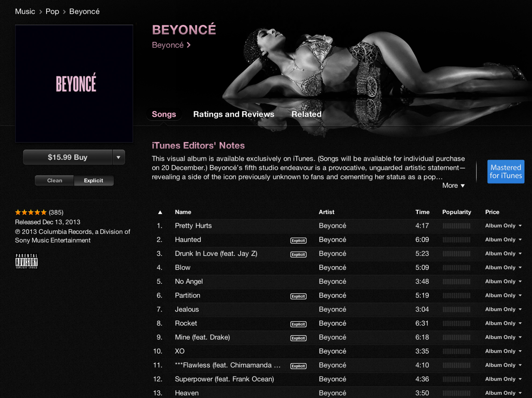Screen dimensions: 532x398
Task: Click the Explicit badge on Haunted
Action: coord(298,240)
